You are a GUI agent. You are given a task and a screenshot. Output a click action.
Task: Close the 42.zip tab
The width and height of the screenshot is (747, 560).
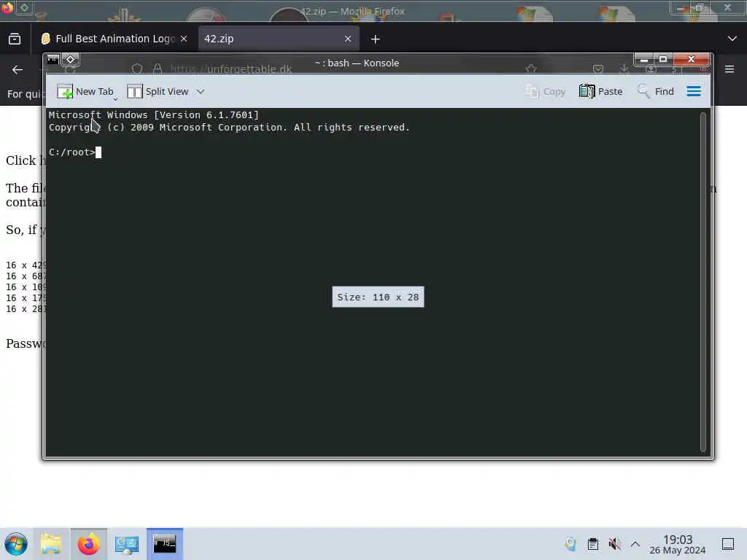(348, 39)
